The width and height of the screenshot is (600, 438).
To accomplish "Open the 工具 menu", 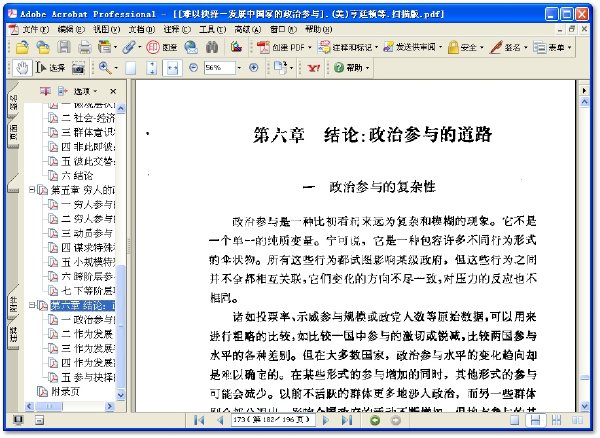I will [x=212, y=29].
